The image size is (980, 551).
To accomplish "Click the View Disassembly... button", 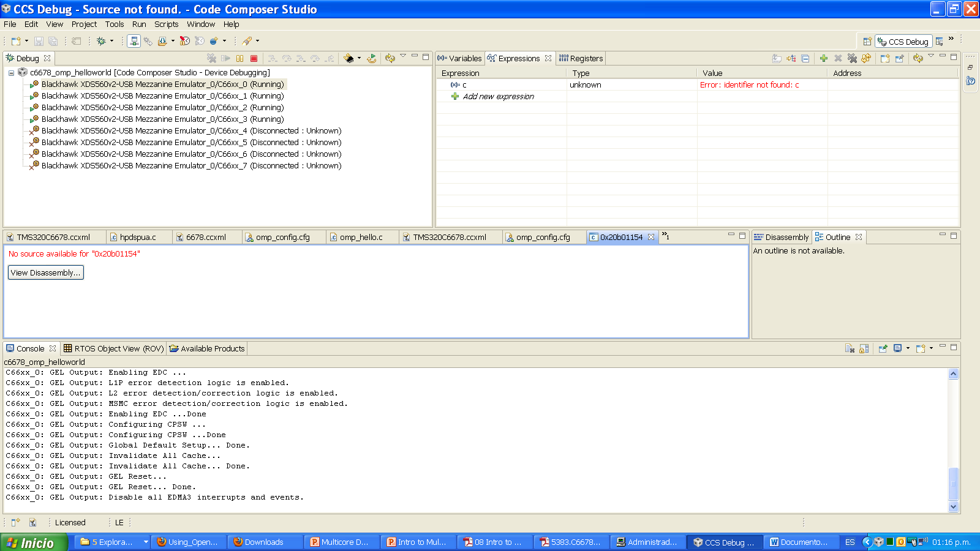I will (x=46, y=272).
